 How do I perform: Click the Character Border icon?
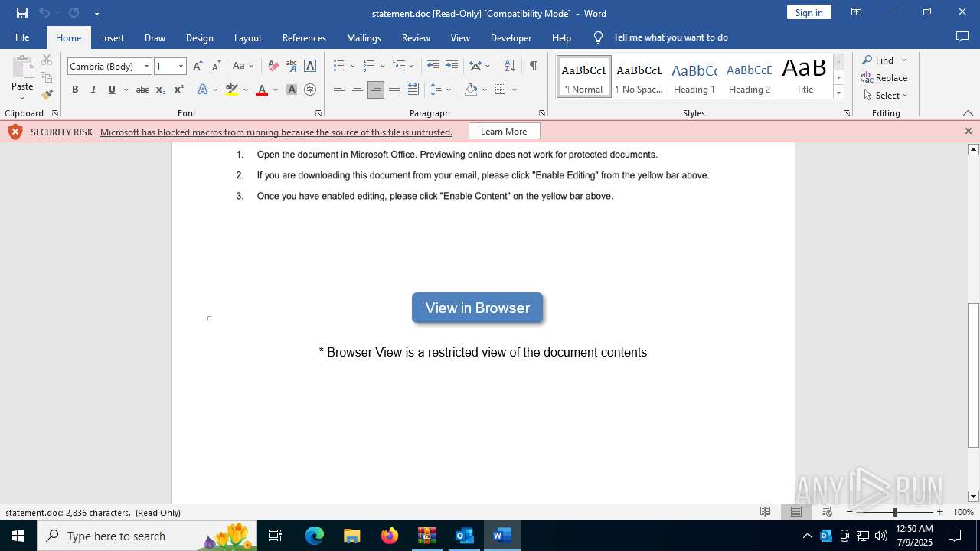click(310, 66)
